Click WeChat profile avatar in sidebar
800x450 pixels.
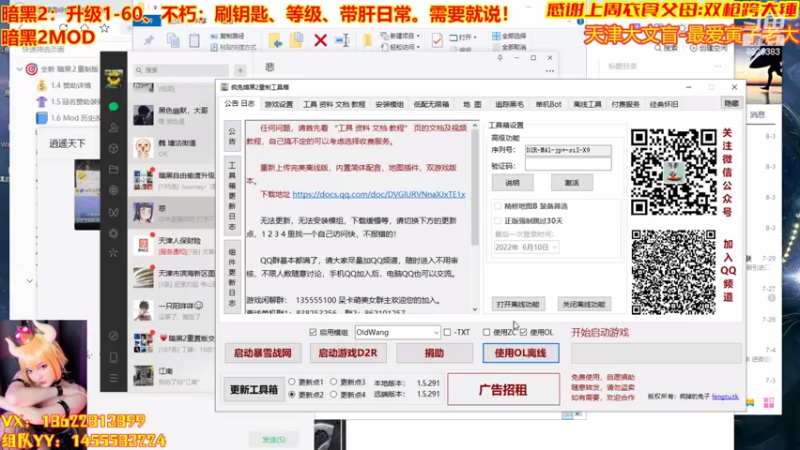114,79
